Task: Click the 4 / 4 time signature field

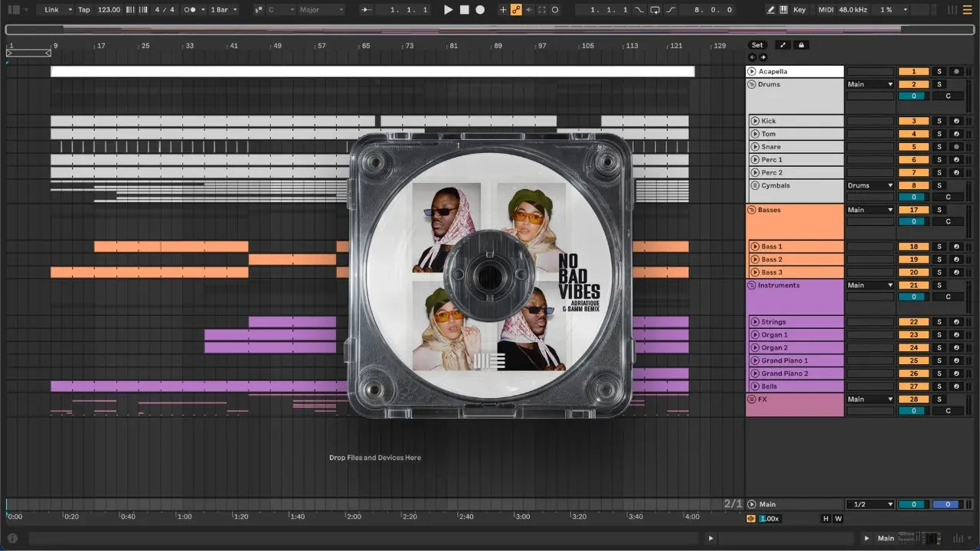Action: coord(165,10)
